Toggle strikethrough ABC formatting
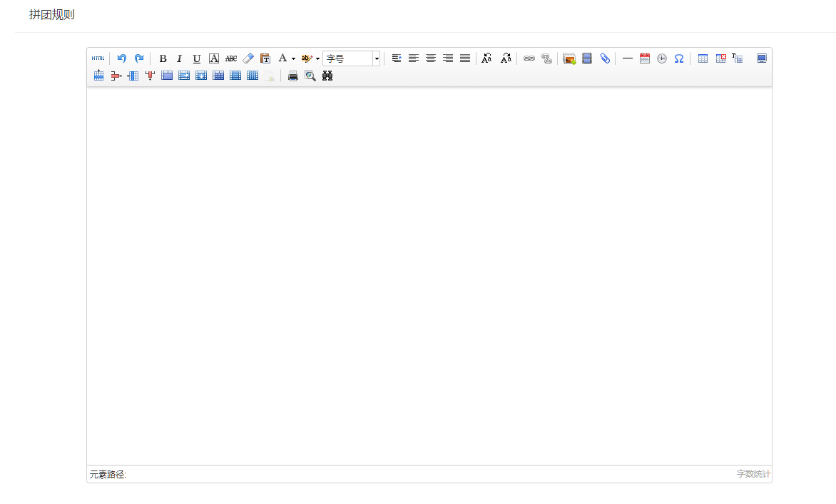The image size is (836, 504). [x=231, y=58]
